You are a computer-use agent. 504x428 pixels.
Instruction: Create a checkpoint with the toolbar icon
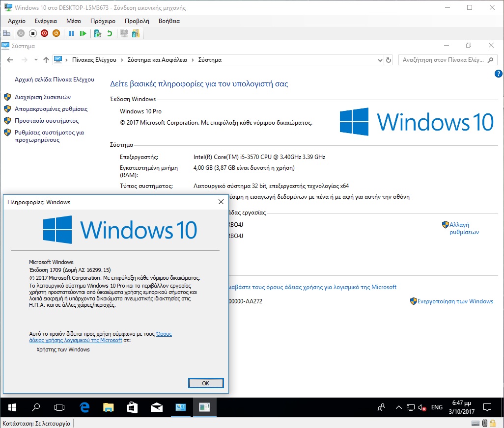(x=98, y=33)
